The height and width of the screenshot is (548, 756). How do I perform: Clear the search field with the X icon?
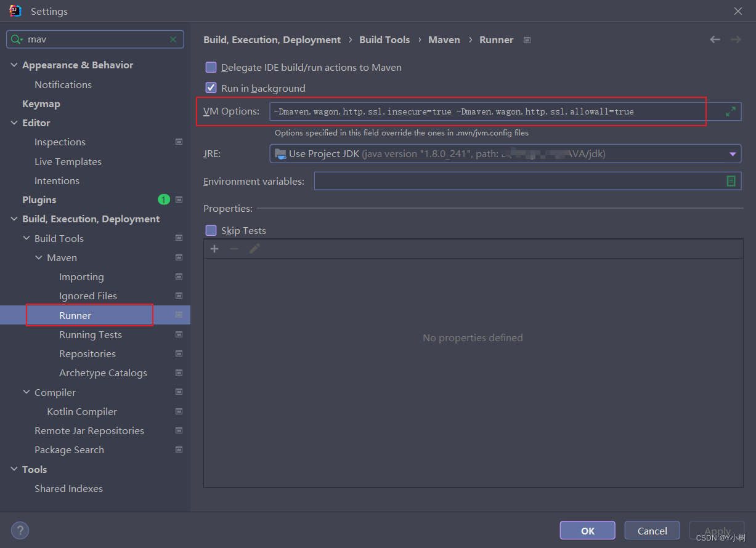click(173, 39)
